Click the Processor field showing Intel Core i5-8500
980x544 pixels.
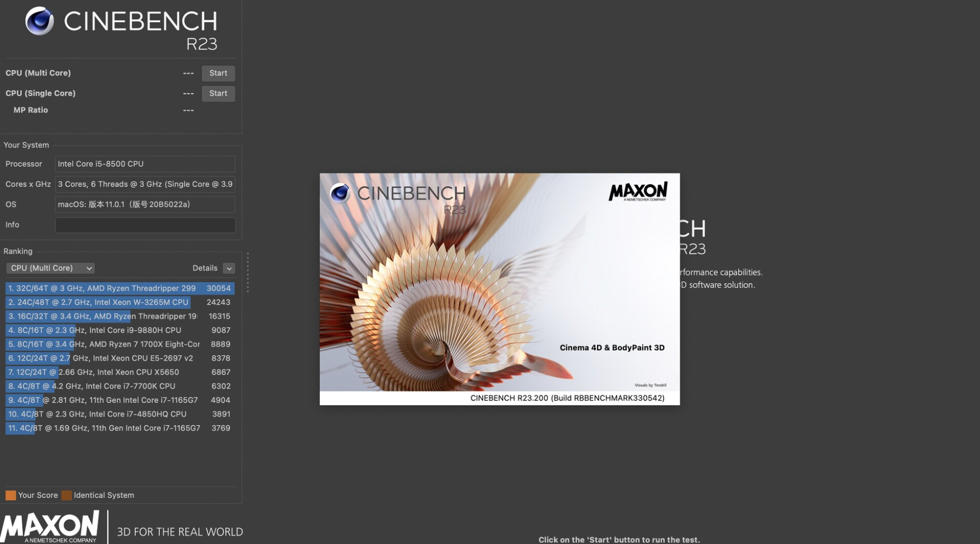coord(145,164)
